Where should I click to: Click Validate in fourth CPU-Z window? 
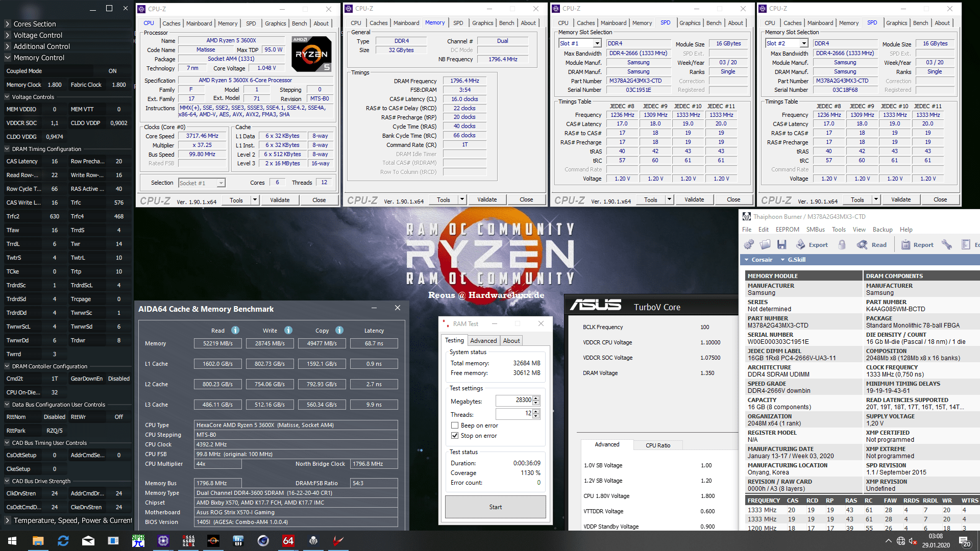coord(901,199)
